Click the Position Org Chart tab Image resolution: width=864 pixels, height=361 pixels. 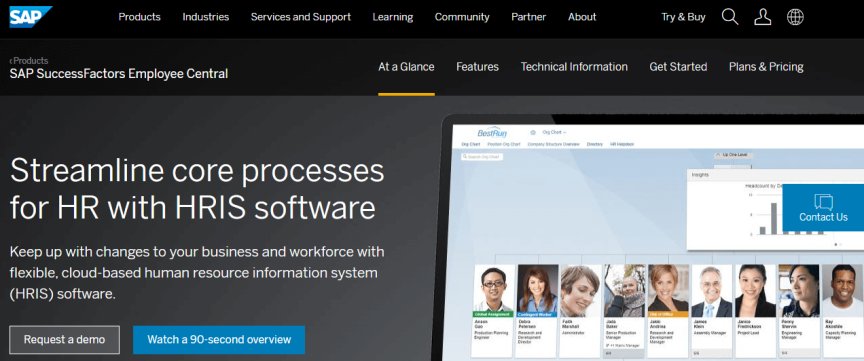coord(504,144)
